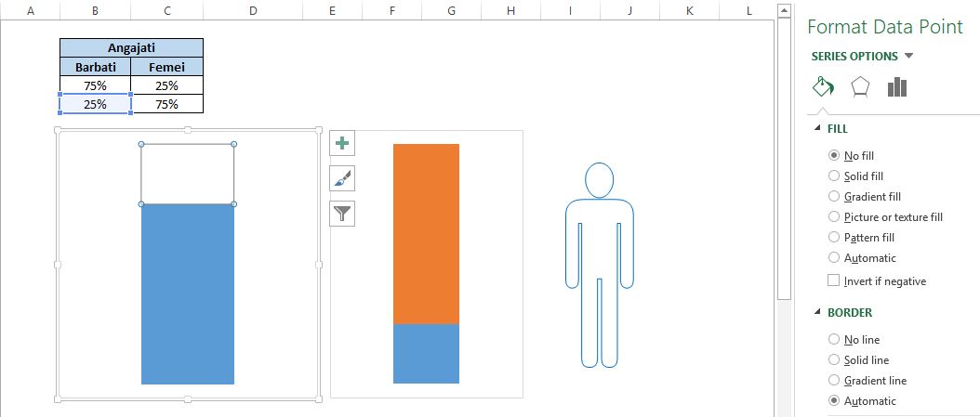Click the Femei header cell
This screenshot has height=417, width=980.
coord(166,67)
